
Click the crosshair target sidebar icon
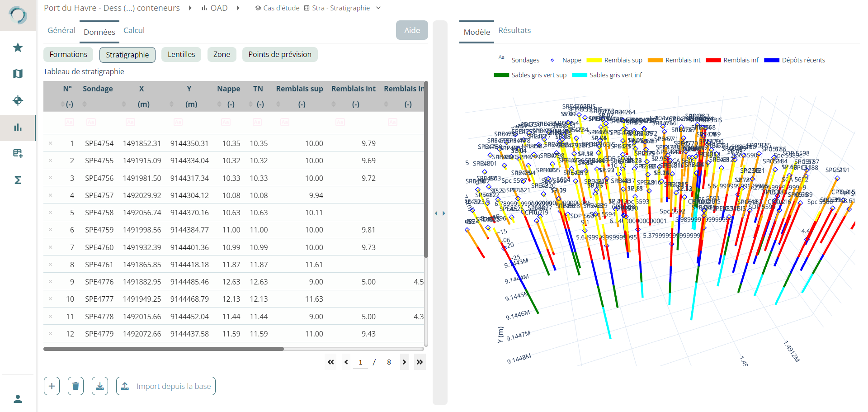pyautogui.click(x=18, y=100)
